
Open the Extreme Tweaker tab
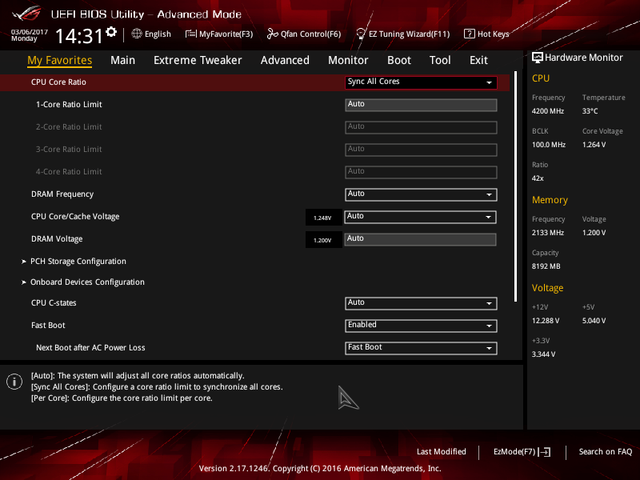198,60
